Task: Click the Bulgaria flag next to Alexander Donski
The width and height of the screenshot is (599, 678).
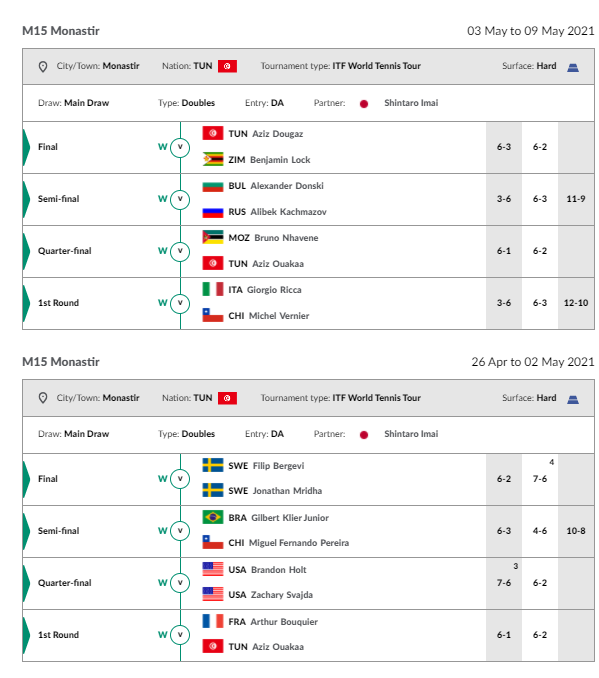Action: [x=213, y=186]
